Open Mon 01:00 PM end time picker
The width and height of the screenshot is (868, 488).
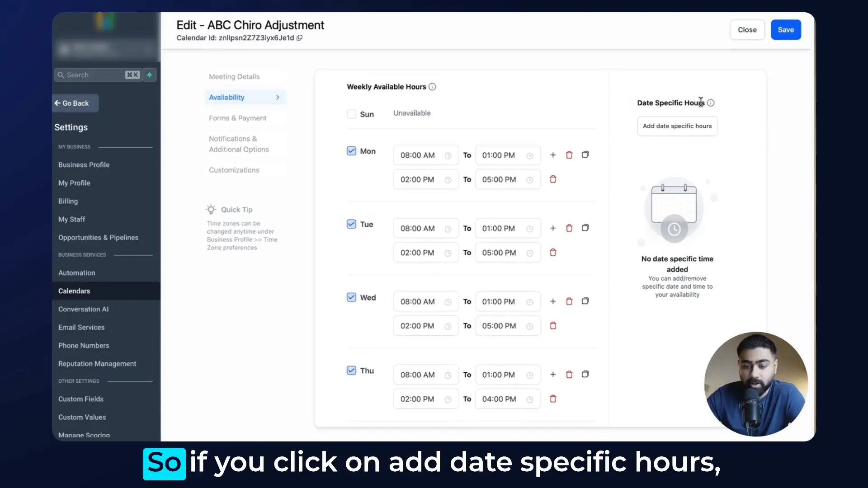click(x=508, y=155)
